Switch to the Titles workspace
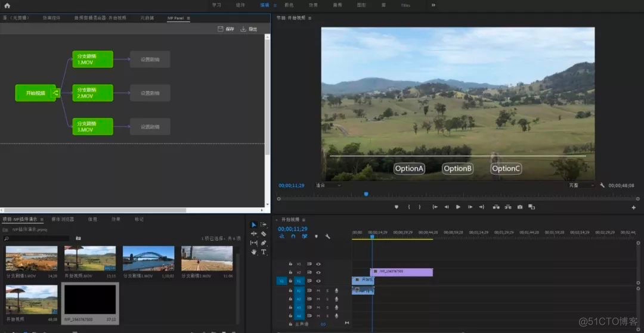Image resolution: width=644 pixels, height=333 pixels. coord(405,5)
